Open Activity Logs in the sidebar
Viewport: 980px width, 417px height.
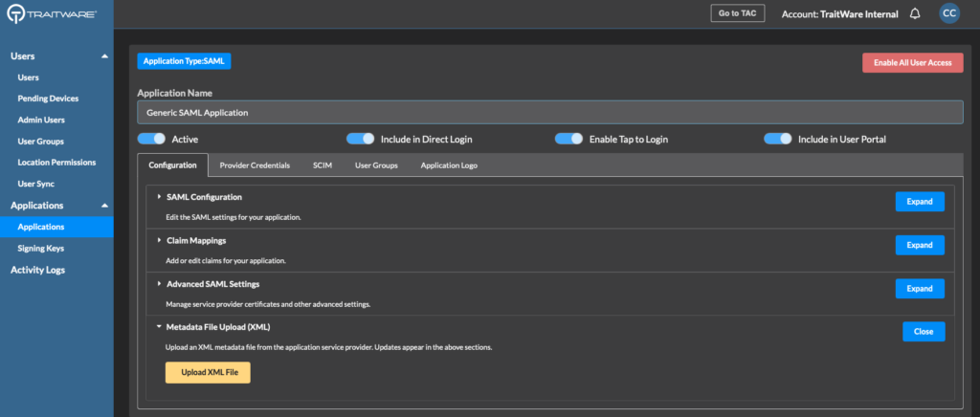[x=37, y=270]
